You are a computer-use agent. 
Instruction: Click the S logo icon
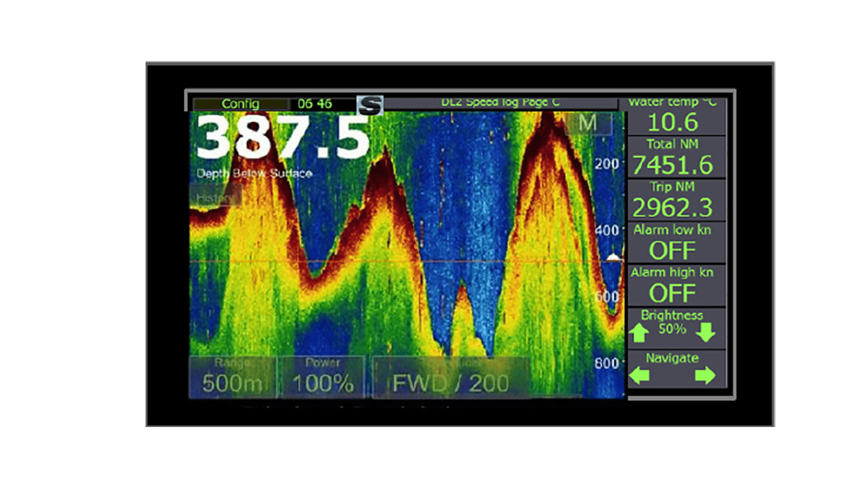[370, 105]
